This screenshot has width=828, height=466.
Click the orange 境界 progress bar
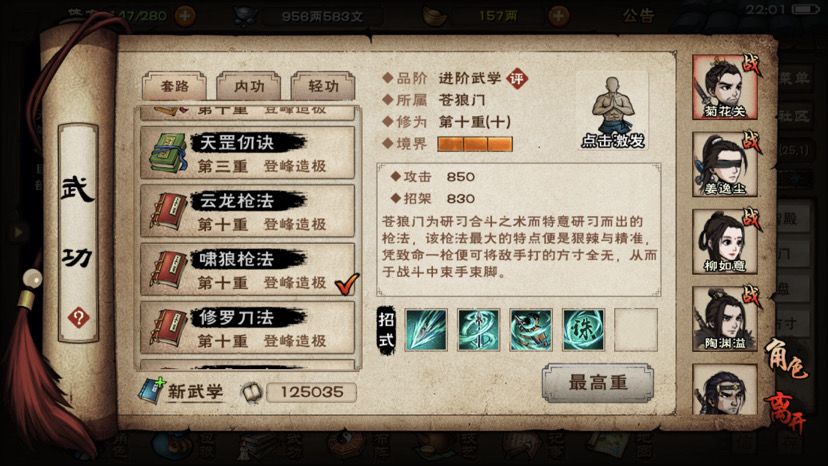[x=475, y=144]
